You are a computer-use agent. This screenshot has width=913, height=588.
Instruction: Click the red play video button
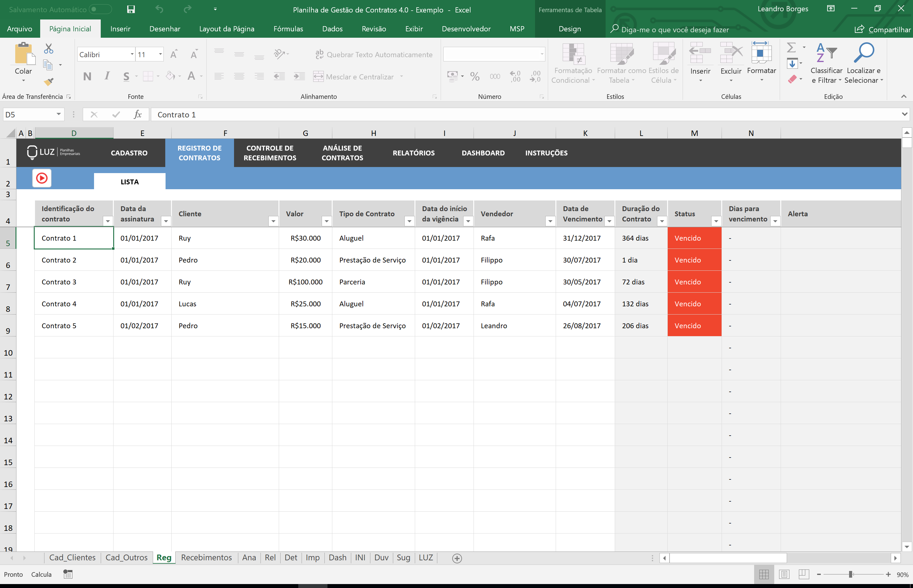tap(42, 178)
